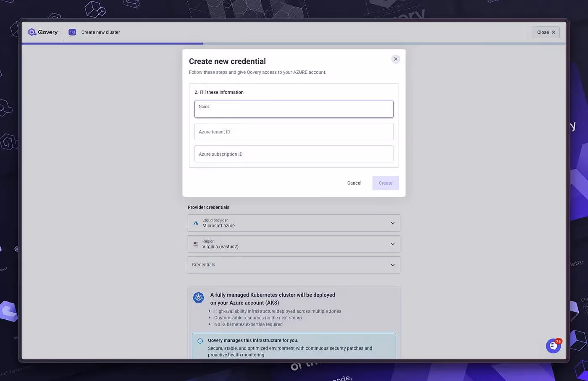Click the US flag icon beside Region

click(196, 244)
